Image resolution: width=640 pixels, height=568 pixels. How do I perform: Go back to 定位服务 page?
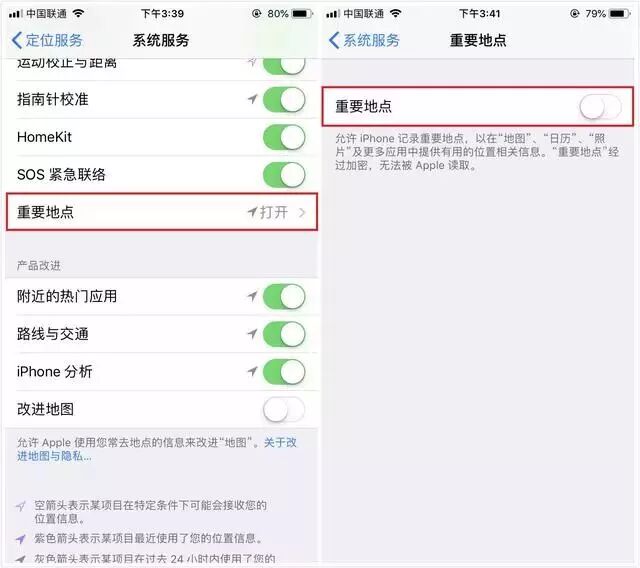[x=47, y=40]
